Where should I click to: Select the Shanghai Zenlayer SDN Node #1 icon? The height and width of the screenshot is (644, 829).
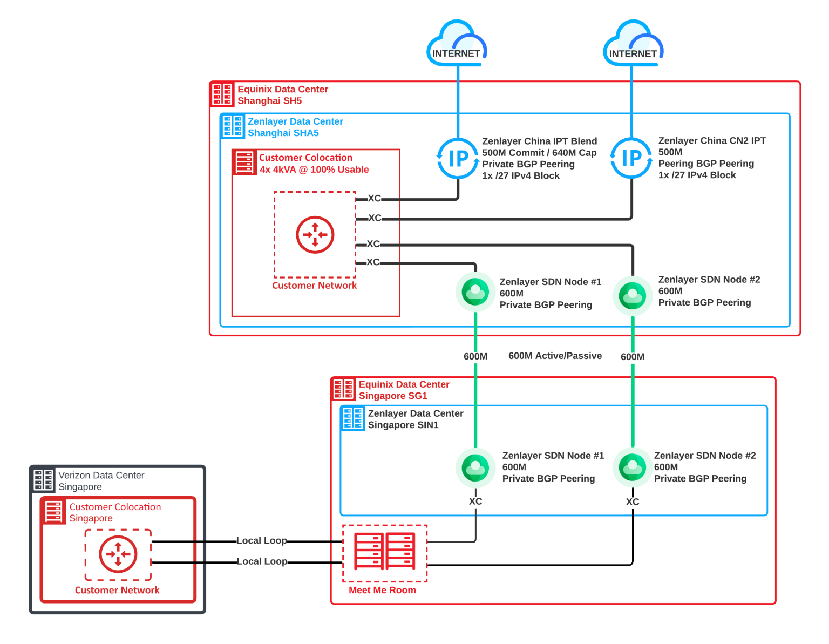475,292
